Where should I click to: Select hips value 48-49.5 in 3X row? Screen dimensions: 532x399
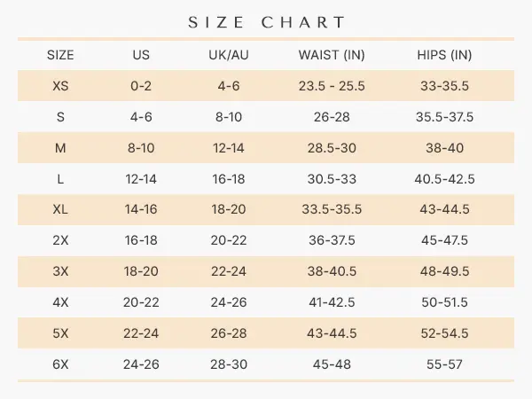coord(444,271)
